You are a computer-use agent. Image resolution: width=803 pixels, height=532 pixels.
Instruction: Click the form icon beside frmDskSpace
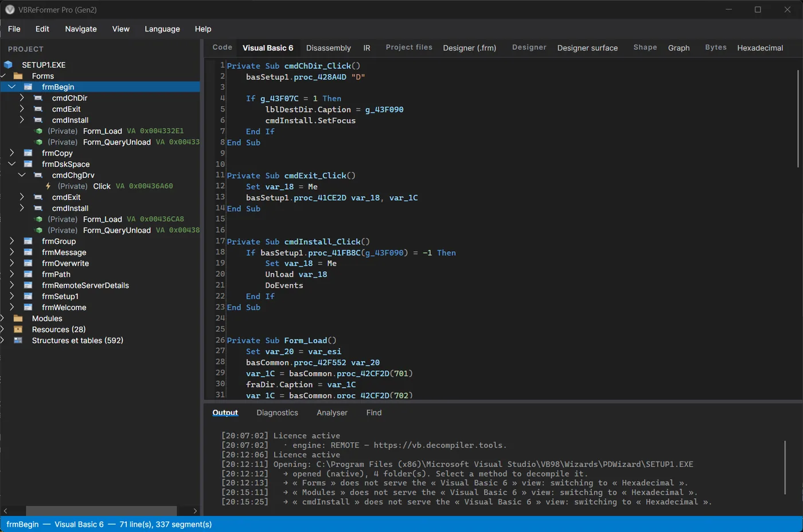[x=28, y=164]
